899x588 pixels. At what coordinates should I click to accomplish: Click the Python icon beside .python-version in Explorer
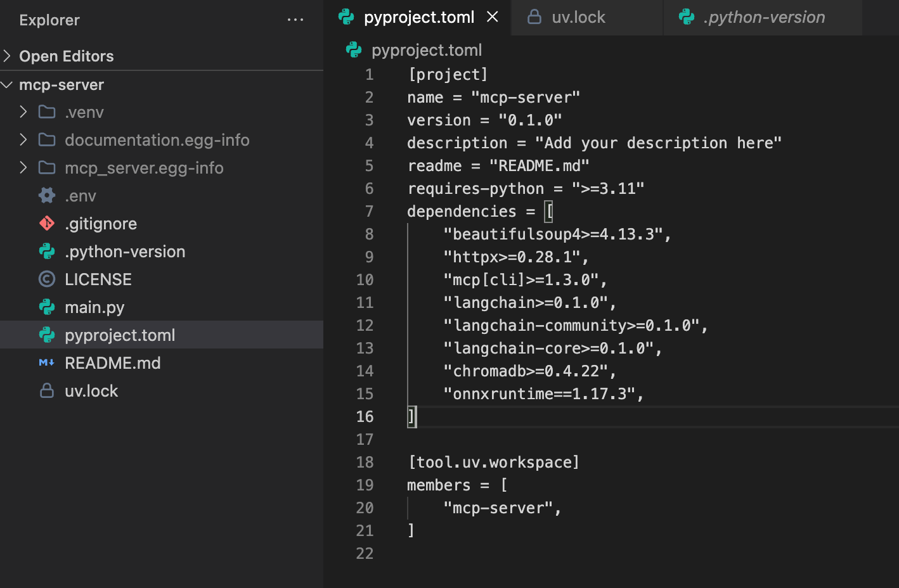click(47, 251)
